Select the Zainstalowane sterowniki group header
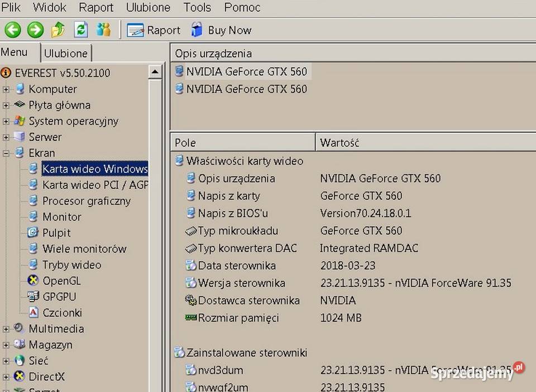The width and height of the screenshot is (536, 392). click(246, 352)
